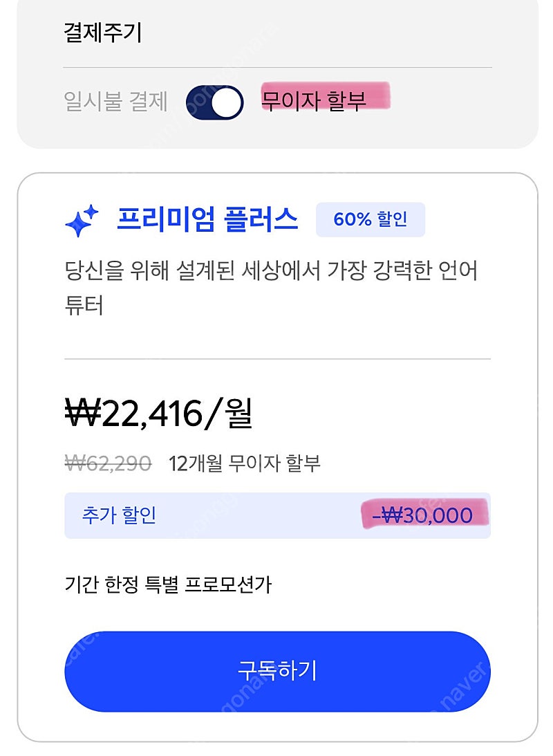Viewport: 553px width, 756px height.
Task: Click the sparkle icon beside 프리미엄 플러스
Action: pos(82,221)
